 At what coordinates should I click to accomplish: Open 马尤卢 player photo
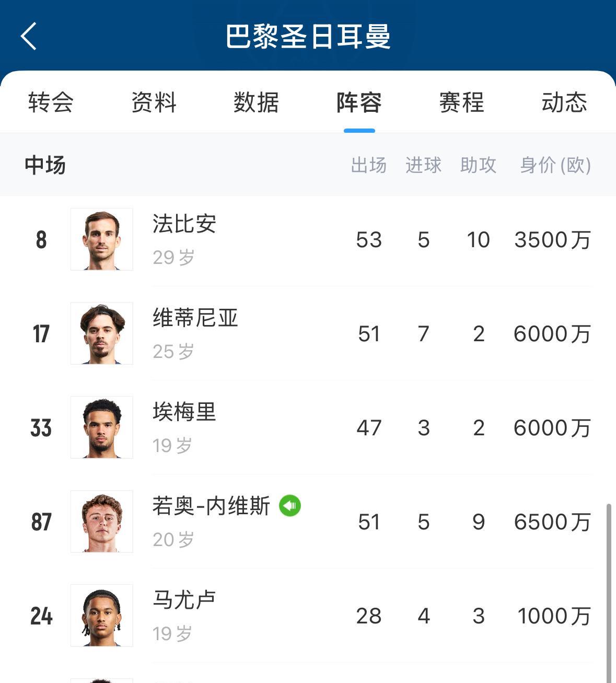[x=102, y=616]
